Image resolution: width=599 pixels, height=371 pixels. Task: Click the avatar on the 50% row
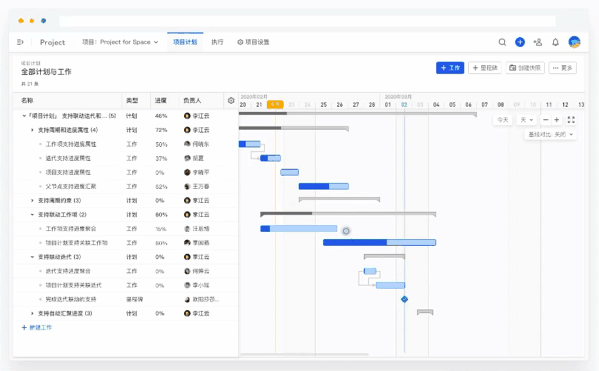tap(187, 144)
